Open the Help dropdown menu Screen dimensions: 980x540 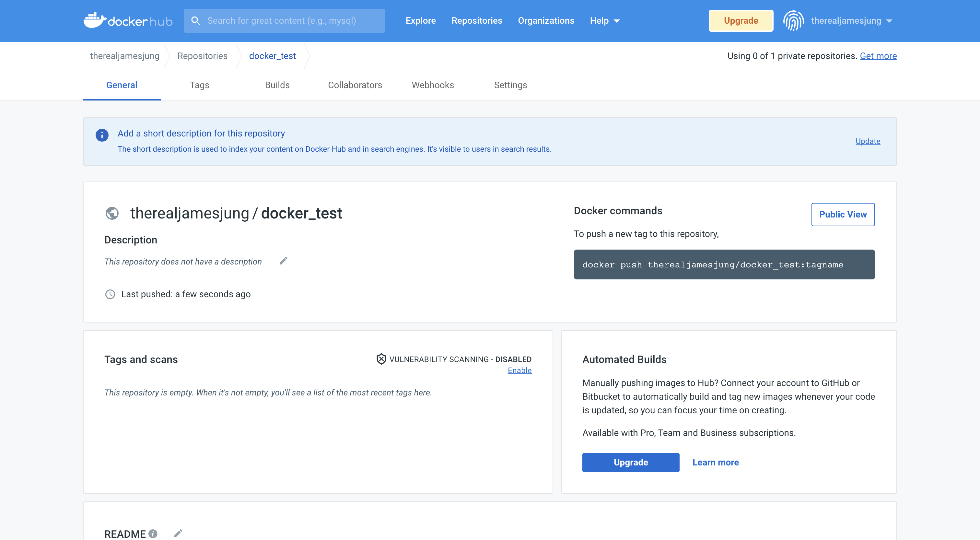(x=604, y=20)
